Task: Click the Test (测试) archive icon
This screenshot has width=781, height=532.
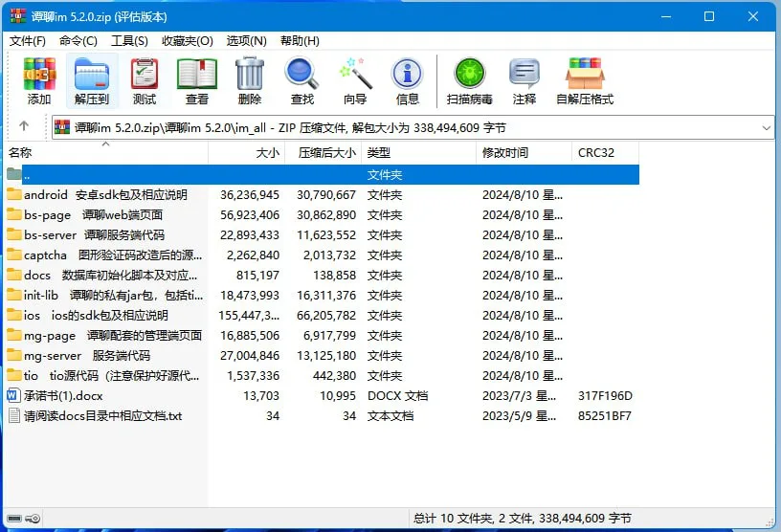Action: (145, 75)
